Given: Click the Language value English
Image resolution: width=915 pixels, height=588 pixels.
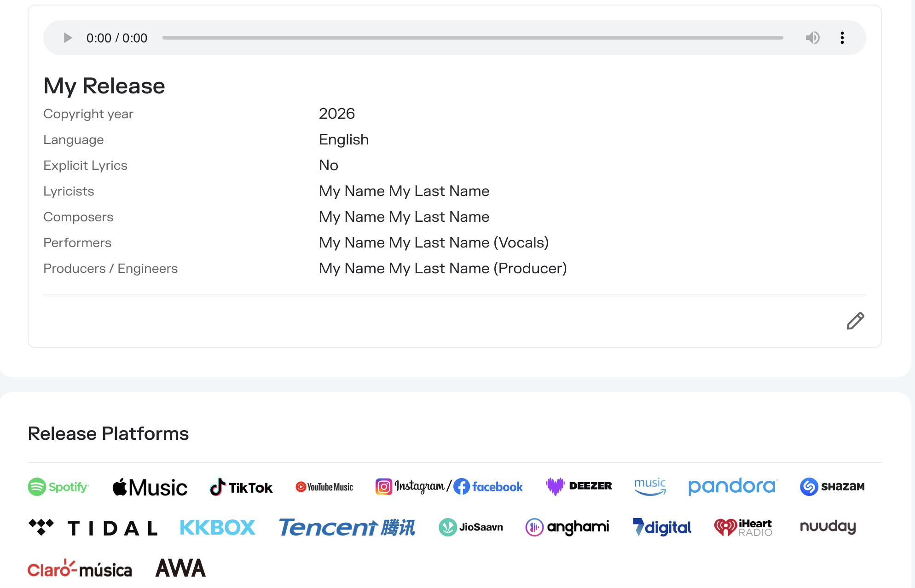Looking at the screenshot, I should coord(344,139).
